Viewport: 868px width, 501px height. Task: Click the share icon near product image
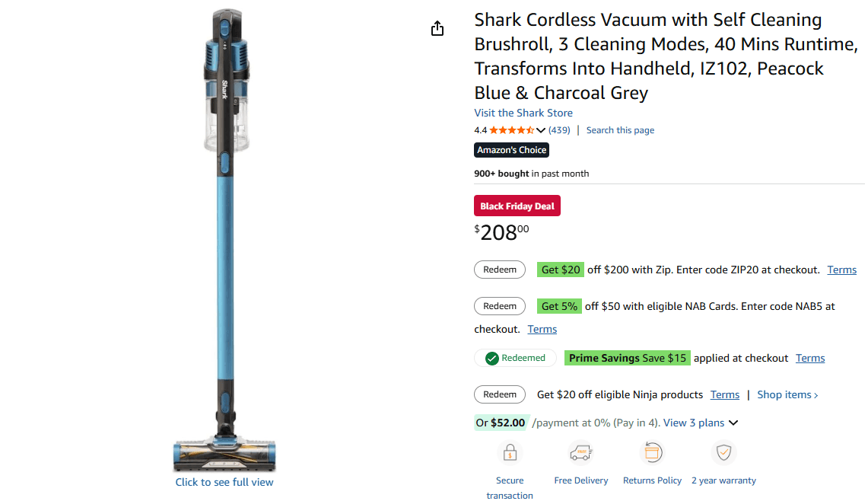click(437, 29)
